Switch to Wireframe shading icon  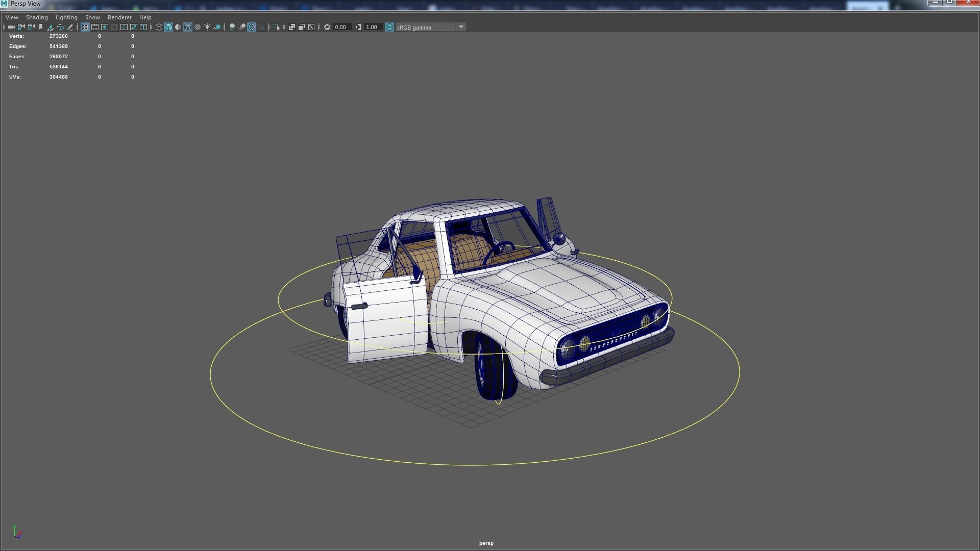tap(159, 27)
